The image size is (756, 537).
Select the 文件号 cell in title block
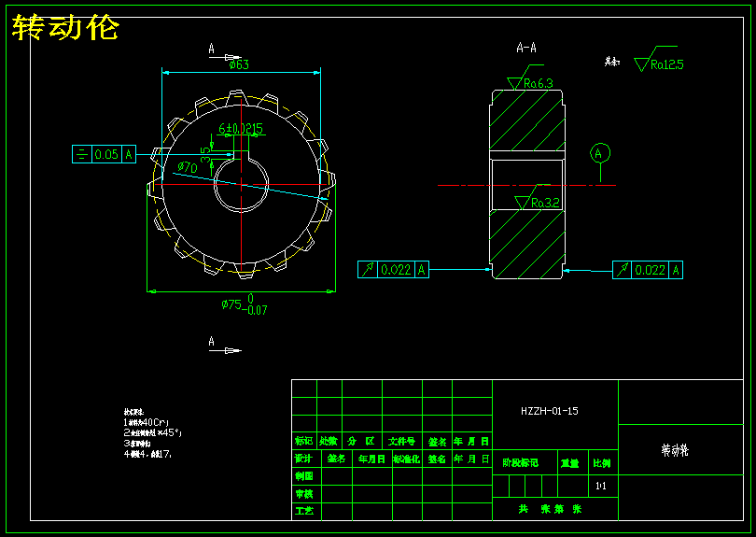pos(401,441)
